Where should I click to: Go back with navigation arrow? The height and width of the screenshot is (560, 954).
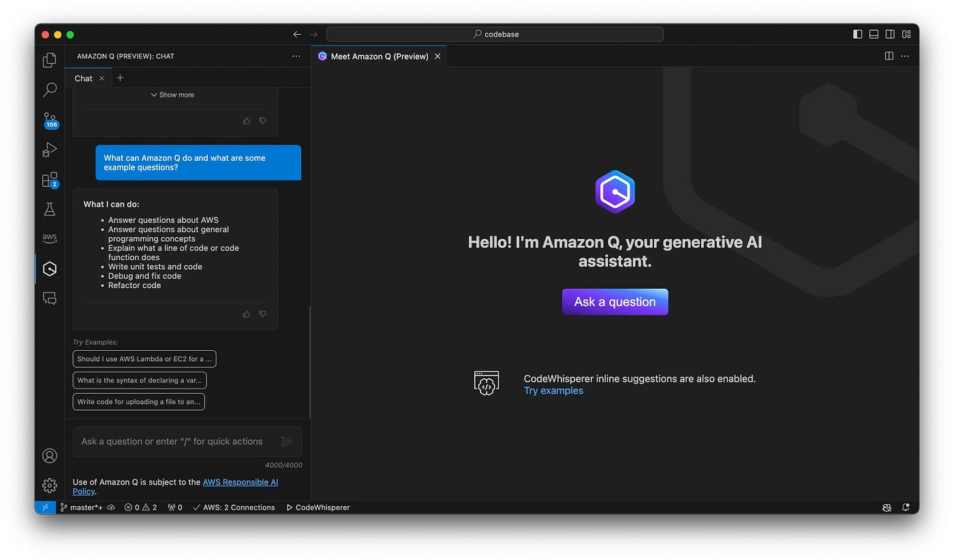(297, 34)
